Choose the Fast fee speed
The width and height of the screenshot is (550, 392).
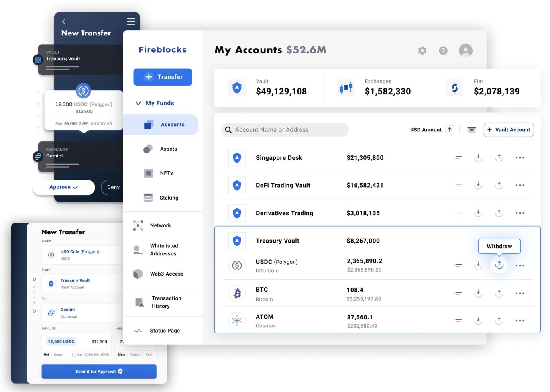(149, 355)
